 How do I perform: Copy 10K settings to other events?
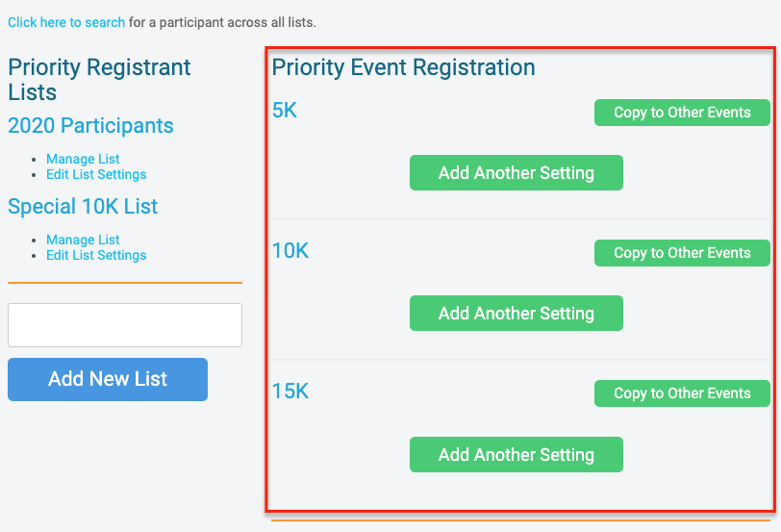coord(682,253)
